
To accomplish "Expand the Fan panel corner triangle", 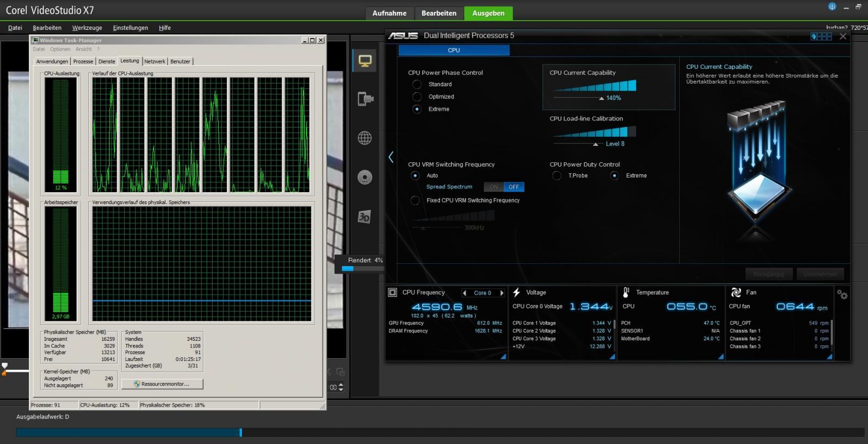I will tap(829, 357).
